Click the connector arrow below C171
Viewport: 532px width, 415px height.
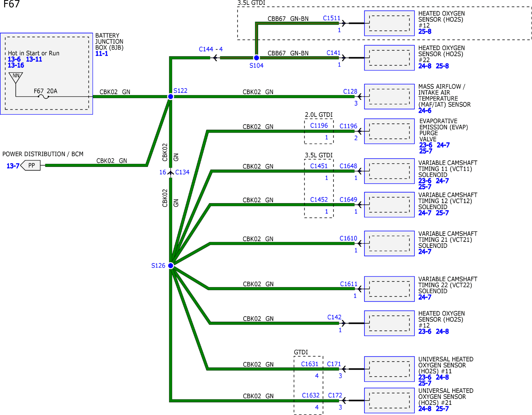[x=344, y=369]
